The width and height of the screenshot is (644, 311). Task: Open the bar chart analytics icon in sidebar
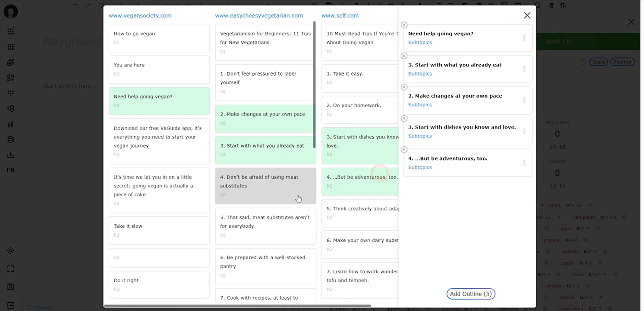coord(11,124)
